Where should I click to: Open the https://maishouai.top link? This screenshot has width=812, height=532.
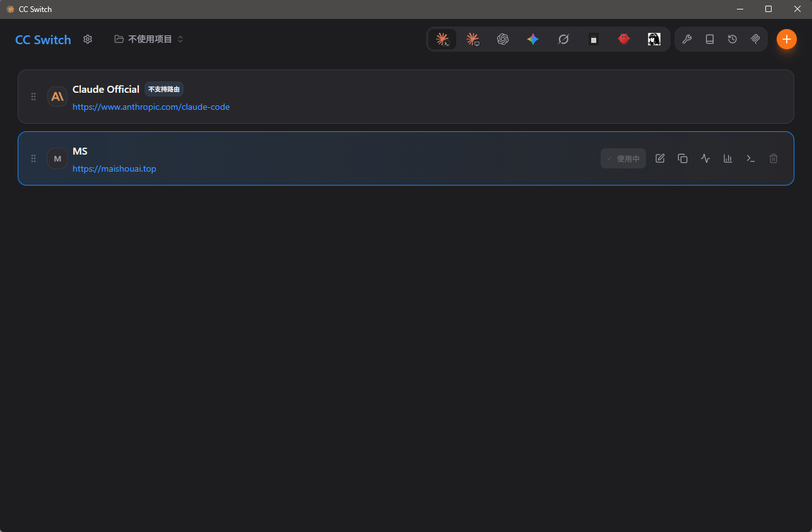pyautogui.click(x=114, y=168)
